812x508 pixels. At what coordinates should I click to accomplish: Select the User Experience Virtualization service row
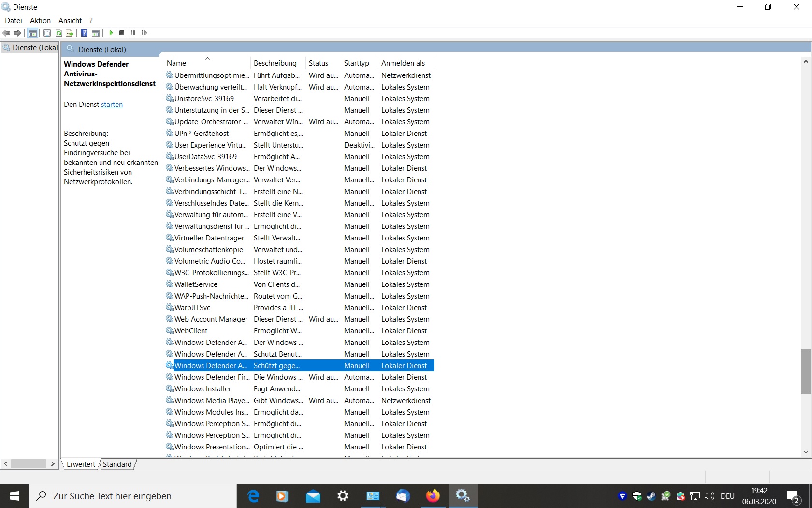[x=299, y=145]
